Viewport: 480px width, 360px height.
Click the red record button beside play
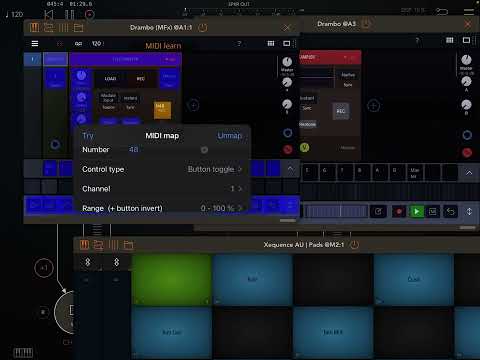click(399, 211)
